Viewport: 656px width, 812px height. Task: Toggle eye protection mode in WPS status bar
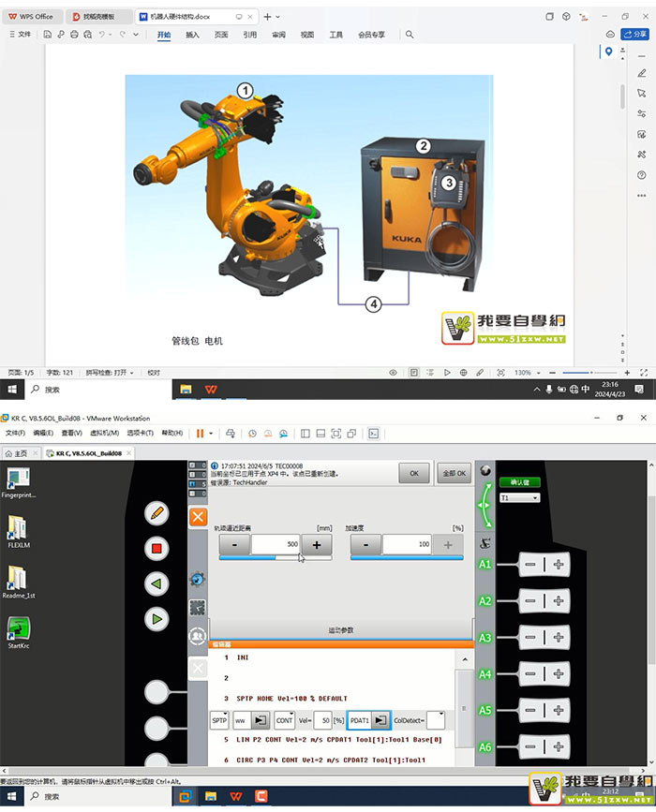coord(393,373)
